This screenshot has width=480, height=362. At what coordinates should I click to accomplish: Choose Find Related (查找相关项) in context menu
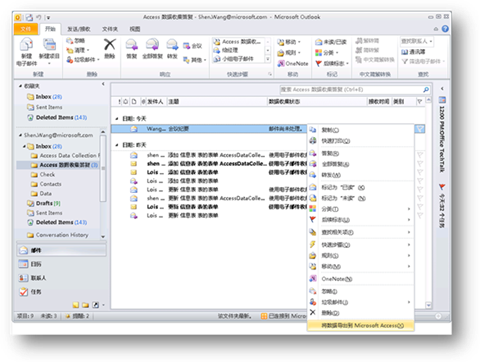tap(361, 232)
